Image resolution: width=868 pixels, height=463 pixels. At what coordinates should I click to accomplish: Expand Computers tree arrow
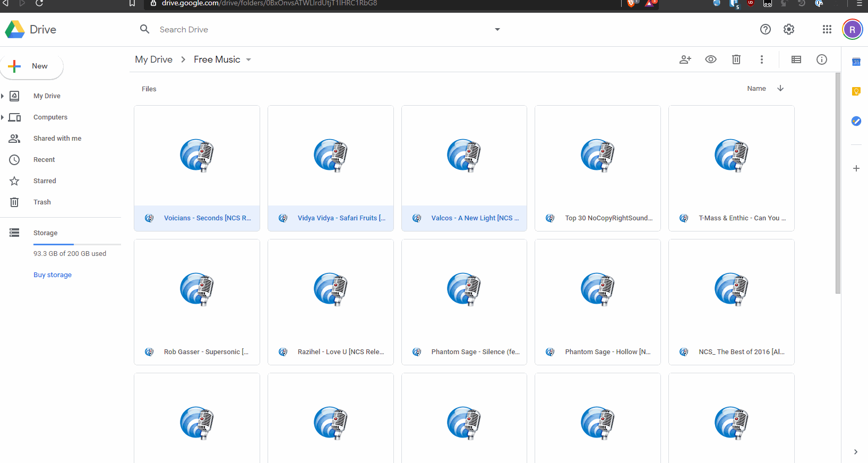(3, 117)
